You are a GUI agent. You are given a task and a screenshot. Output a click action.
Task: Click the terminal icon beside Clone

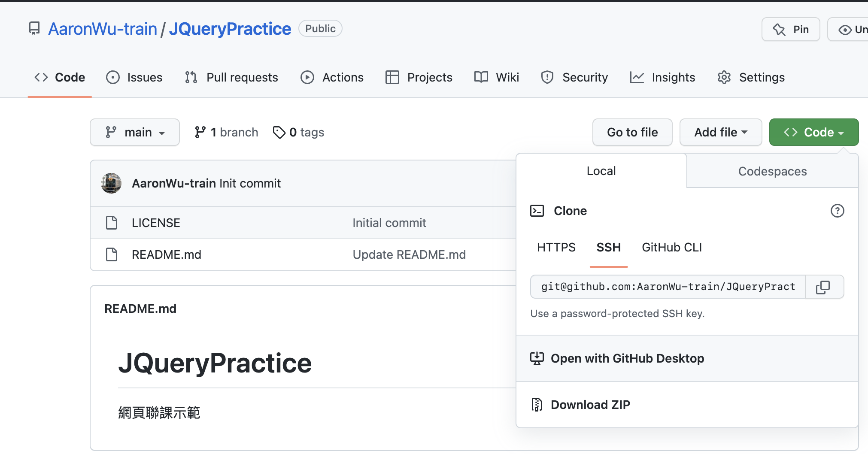[x=537, y=211]
